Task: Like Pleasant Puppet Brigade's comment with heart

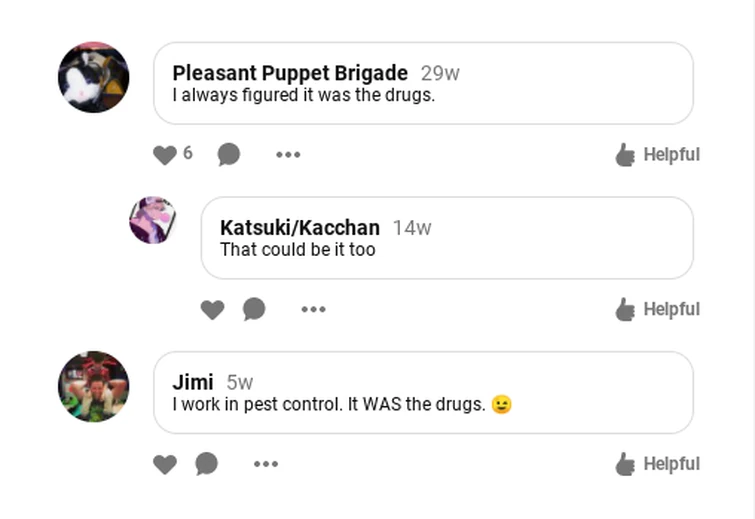Action: pyautogui.click(x=165, y=155)
